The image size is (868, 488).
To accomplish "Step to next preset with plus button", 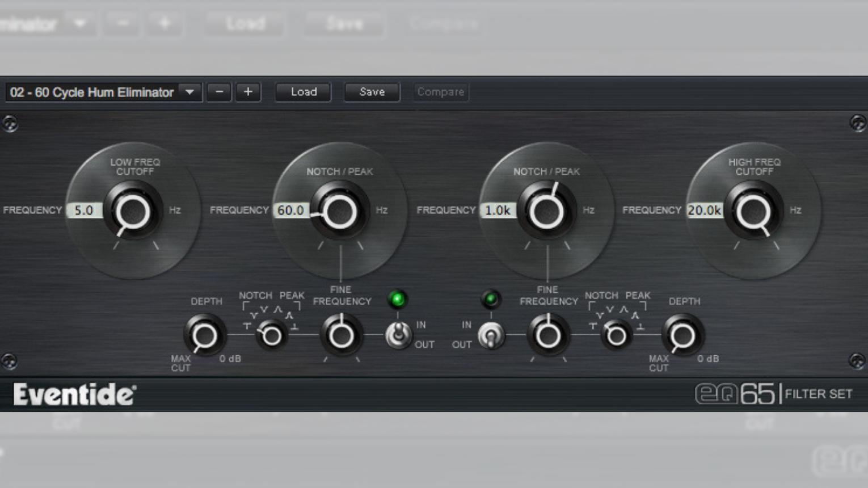I will point(248,92).
